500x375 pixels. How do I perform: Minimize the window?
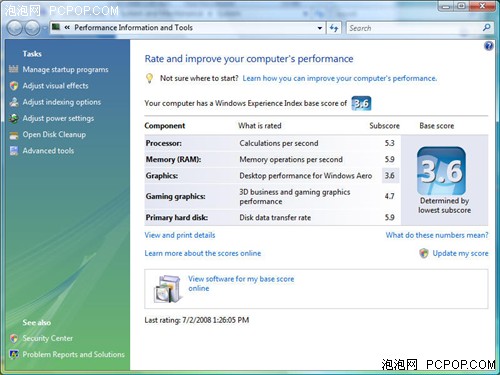446,6
